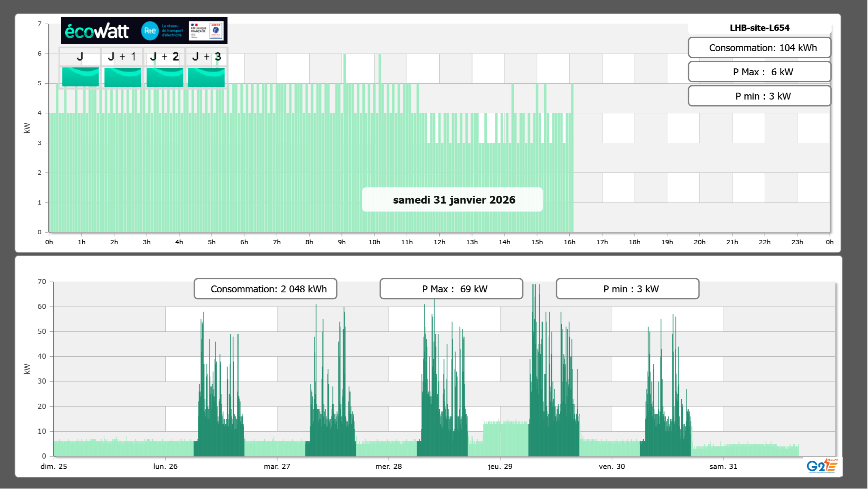Click the LHB-site-L654 site title
The height and width of the screenshot is (489, 868).
pos(759,28)
